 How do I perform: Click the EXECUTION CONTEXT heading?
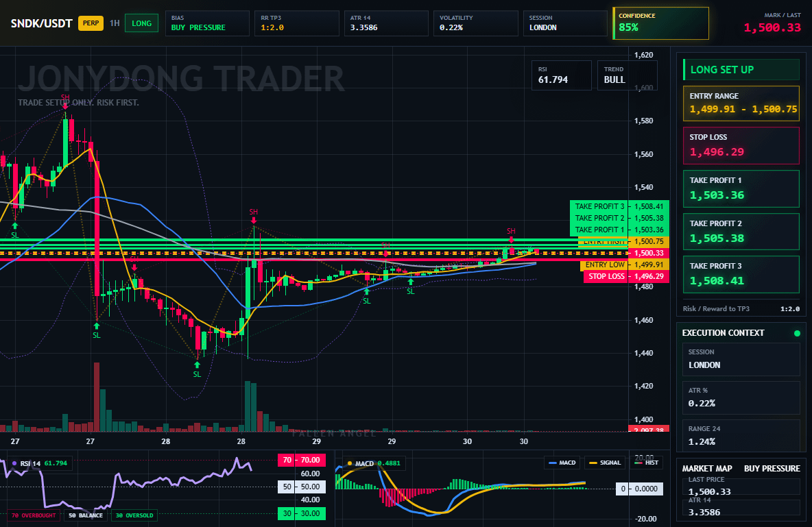(723, 333)
